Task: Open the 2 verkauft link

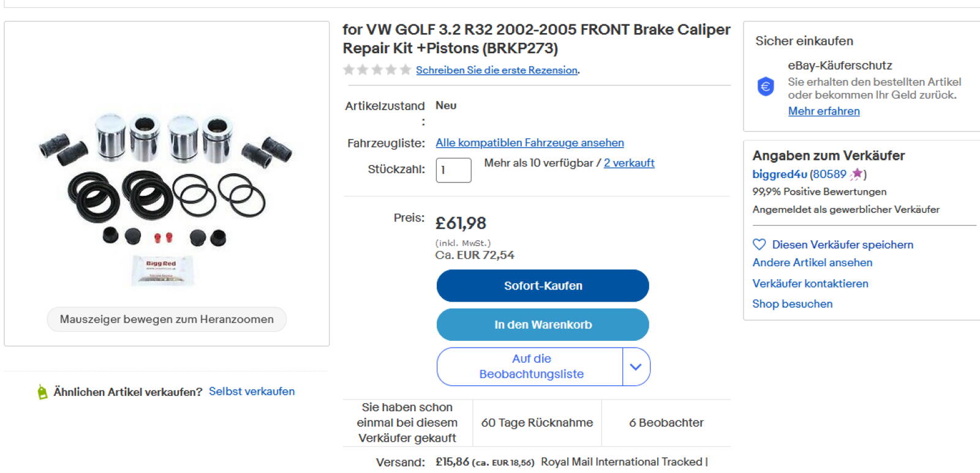Action: (x=629, y=163)
